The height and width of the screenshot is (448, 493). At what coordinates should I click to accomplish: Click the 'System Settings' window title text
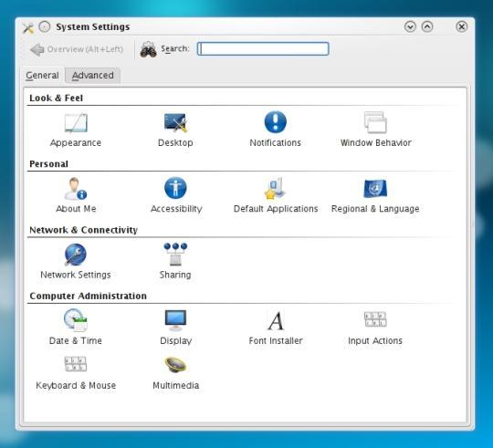tap(93, 27)
